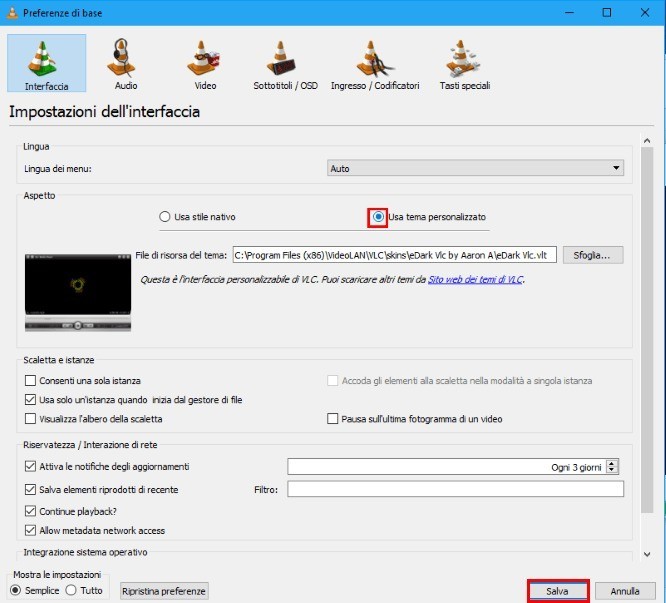Viewport: 666px width, 603px height.
Task: Select the Tutto settings view option
Action: click(x=71, y=590)
